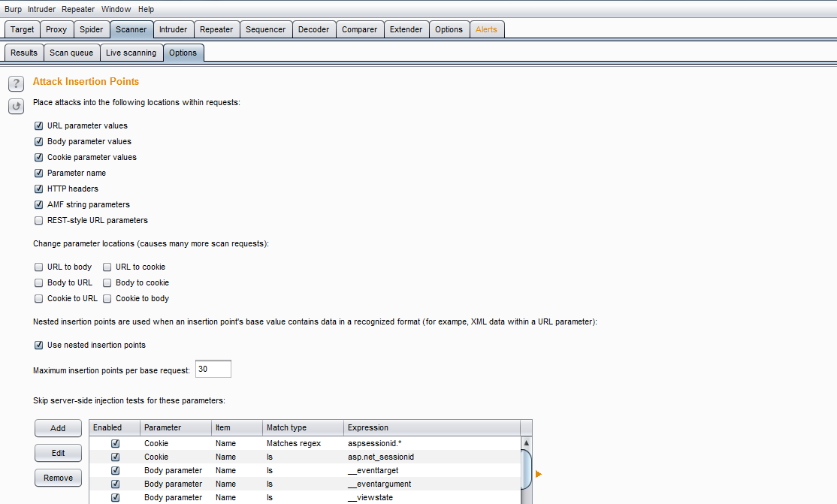Toggle Body parameter values checkbox
Screen dimensions: 837x504
[x=38, y=141]
